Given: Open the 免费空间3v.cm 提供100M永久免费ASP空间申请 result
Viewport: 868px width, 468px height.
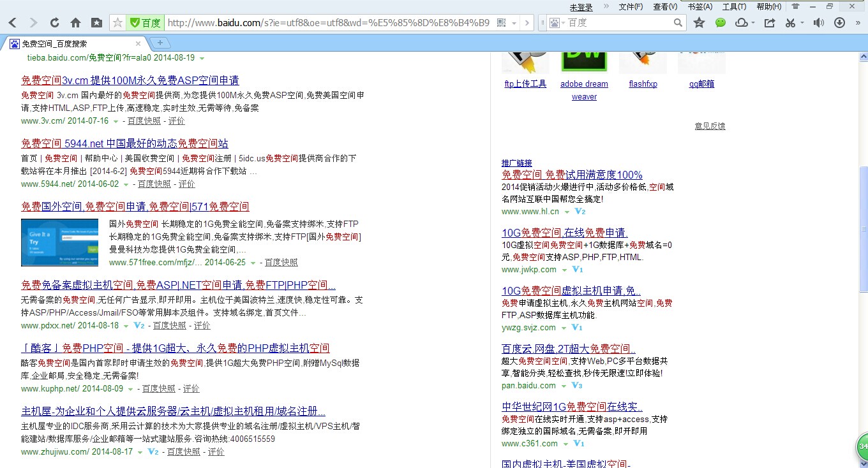Looking at the screenshot, I should pos(130,80).
